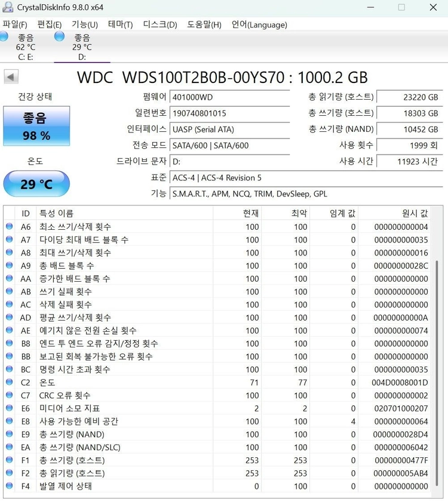The height and width of the screenshot is (502, 448).
Task: Click the total host writes value 18303 GB
Action: 410,113
